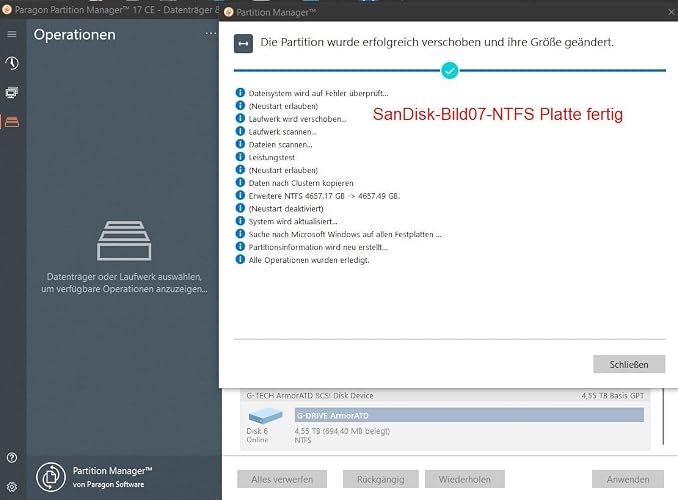Select log line 'Leistungstest'
Image resolution: width=678 pixels, height=500 pixels.
tap(272, 157)
